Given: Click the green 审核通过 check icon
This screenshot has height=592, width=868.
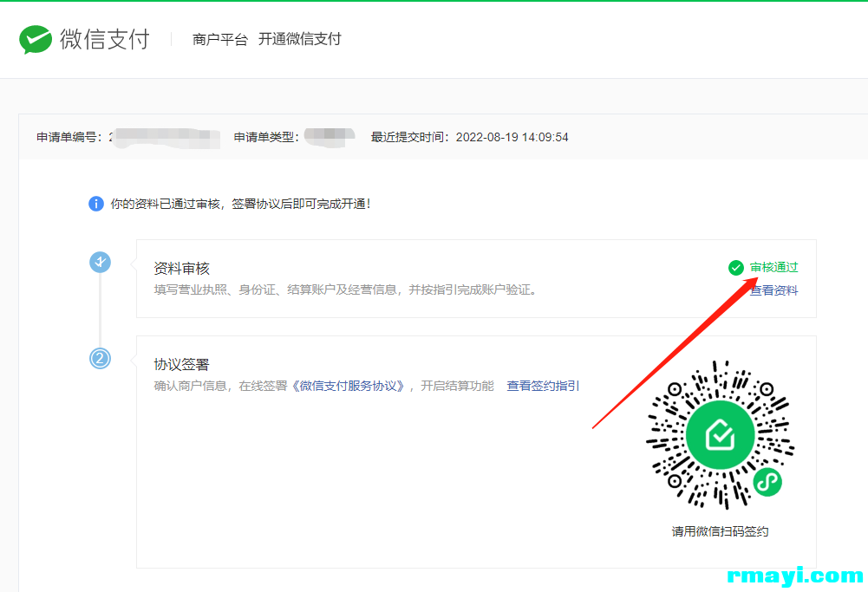Looking at the screenshot, I should 735,268.
